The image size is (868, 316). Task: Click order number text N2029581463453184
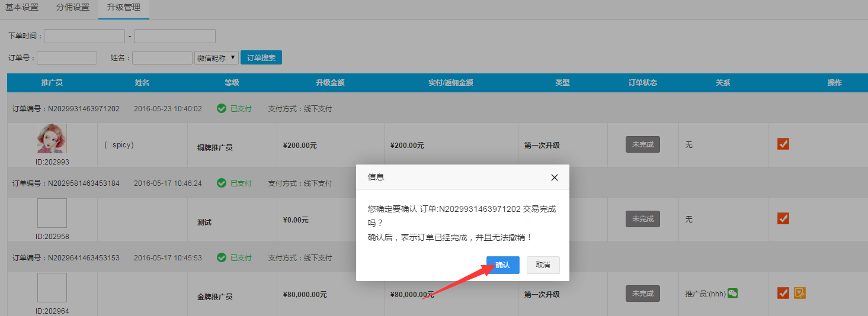(x=84, y=183)
